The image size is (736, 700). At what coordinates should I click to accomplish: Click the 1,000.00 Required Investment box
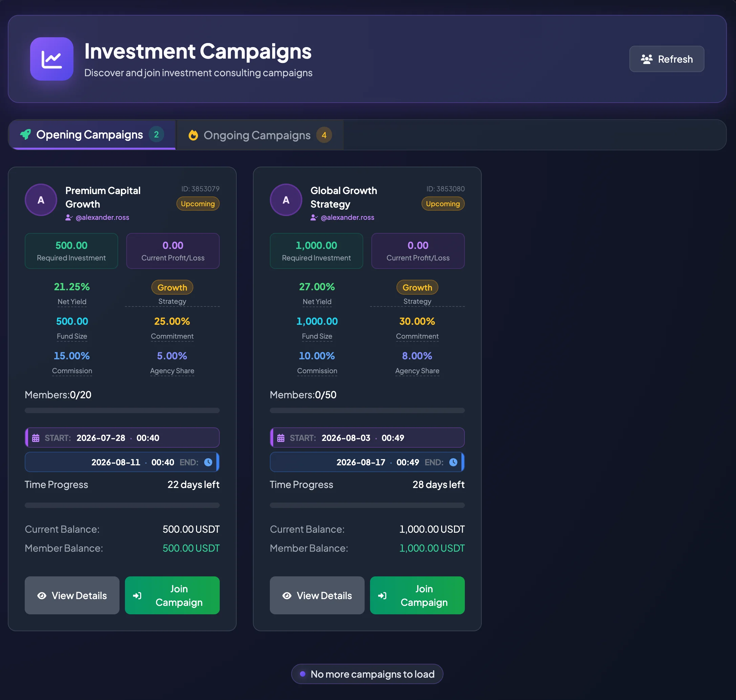(317, 251)
